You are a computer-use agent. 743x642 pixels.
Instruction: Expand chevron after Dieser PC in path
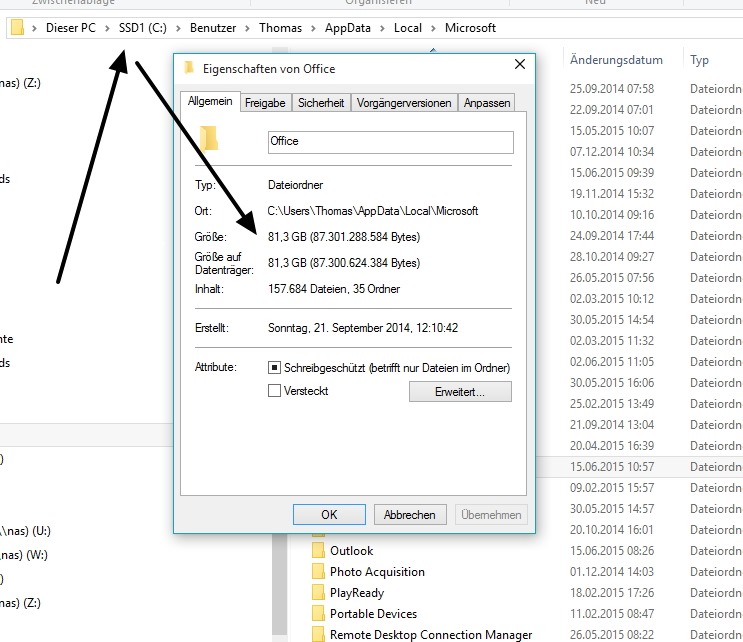coord(107,28)
